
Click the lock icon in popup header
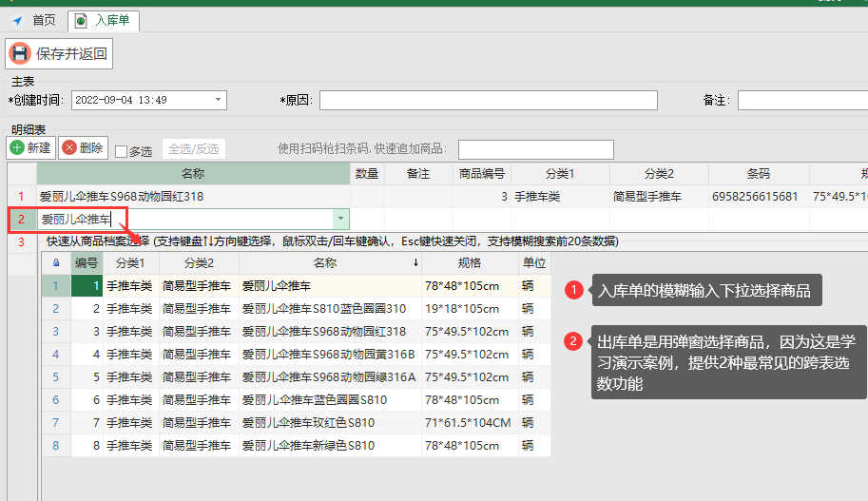(x=56, y=263)
